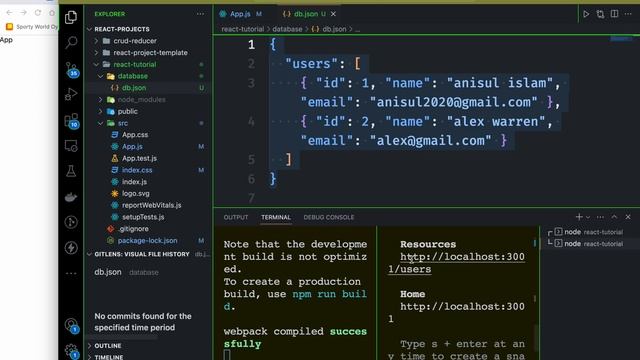The width and height of the screenshot is (640, 360).
Task: Open the Manage gear icon
Action: [x=71, y=351]
